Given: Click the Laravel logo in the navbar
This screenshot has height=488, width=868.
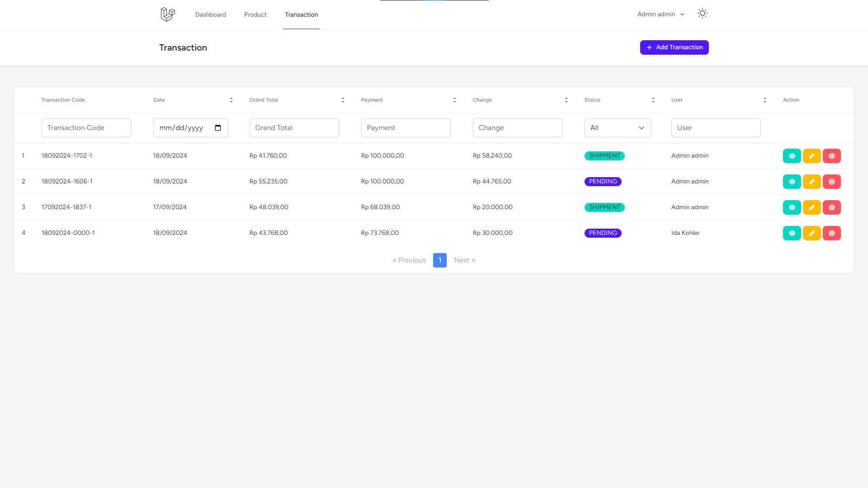Looking at the screenshot, I should pos(167,14).
